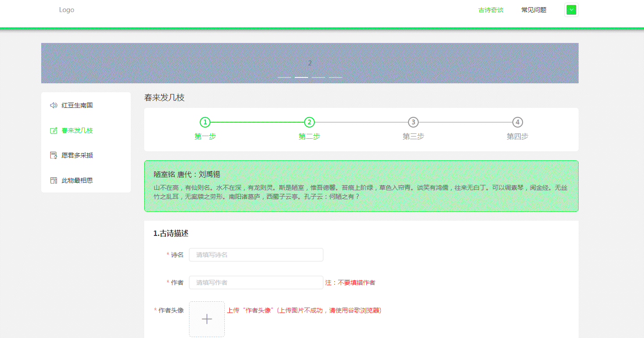The image size is (644, 338).
Task: Click the red note 注：不要填错作者
Action: tap(350, 282)
